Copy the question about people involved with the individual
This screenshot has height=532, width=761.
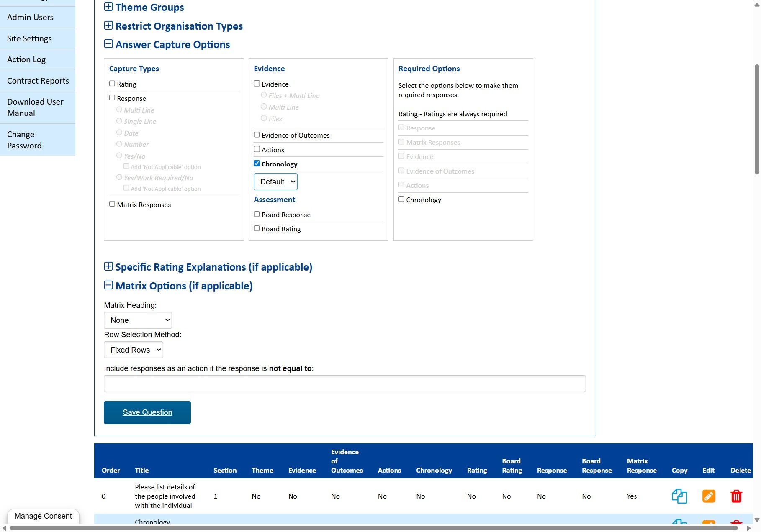click(679, 496)
